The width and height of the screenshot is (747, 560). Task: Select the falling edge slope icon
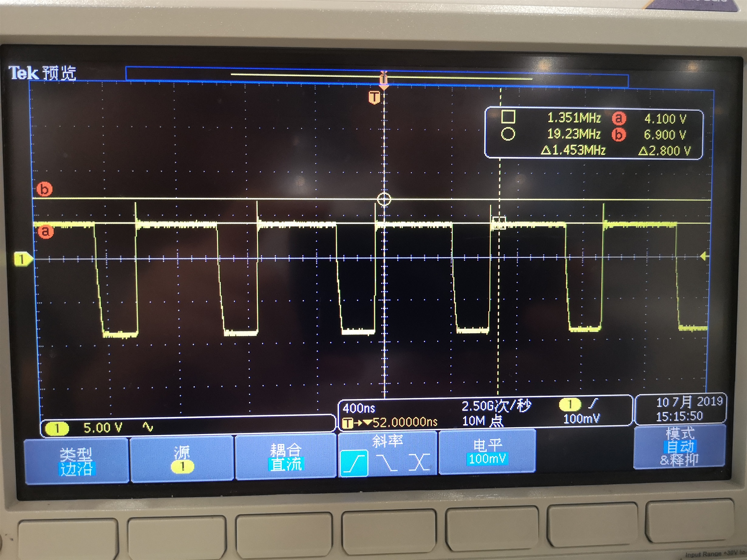(387, 463)
